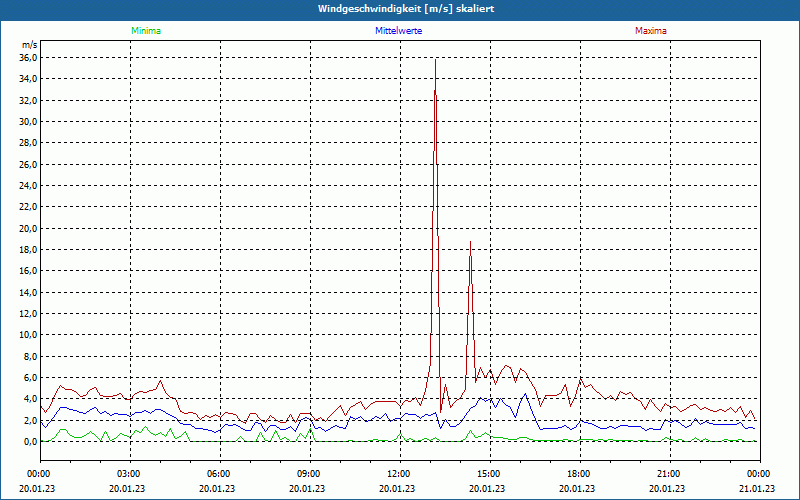Click the 22,0 y-axis value
Image resolution: width=800 pixels, height=500 pixels.
pyautogui.click(x=28, y=207)
